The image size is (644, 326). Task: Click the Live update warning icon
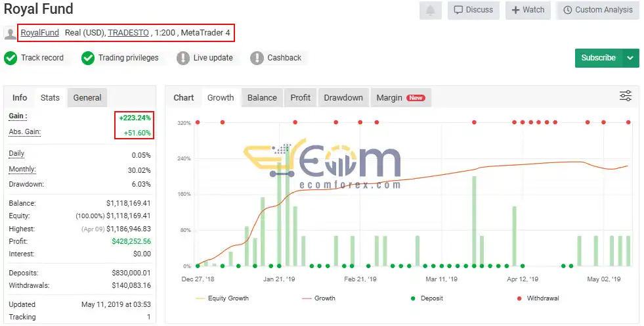183,58
